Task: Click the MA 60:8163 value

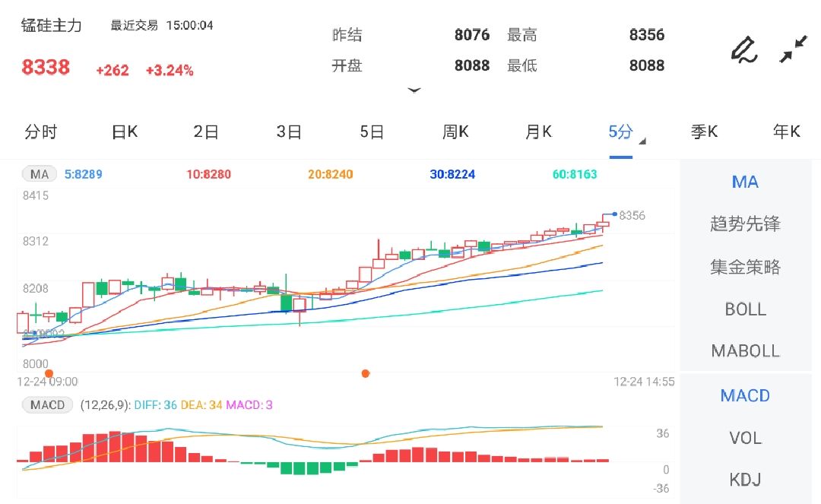Action: (x=575, y=174)
